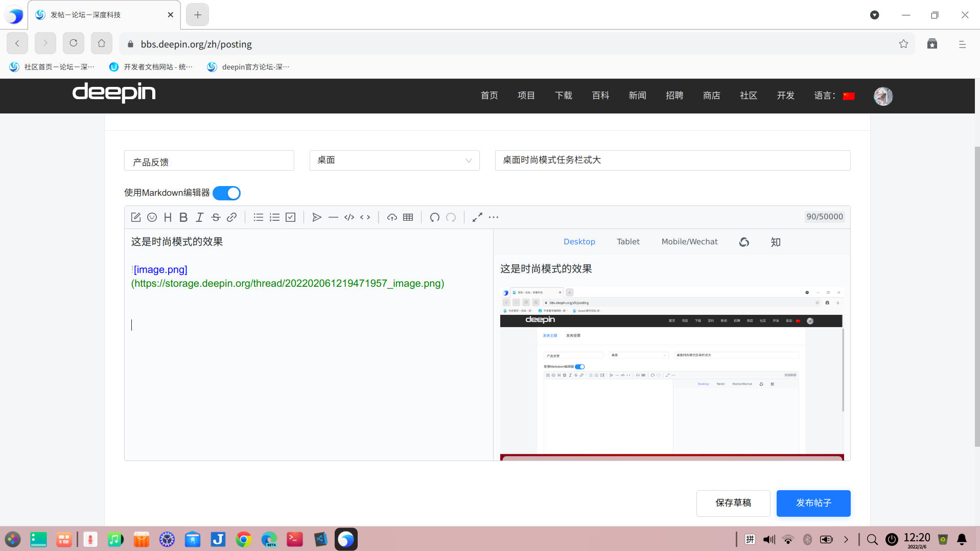Image resolution: width=980 pixels, height=551 pixels.
Task: Click the WeChat public account preview icon
Action: [x=744, y=242]
